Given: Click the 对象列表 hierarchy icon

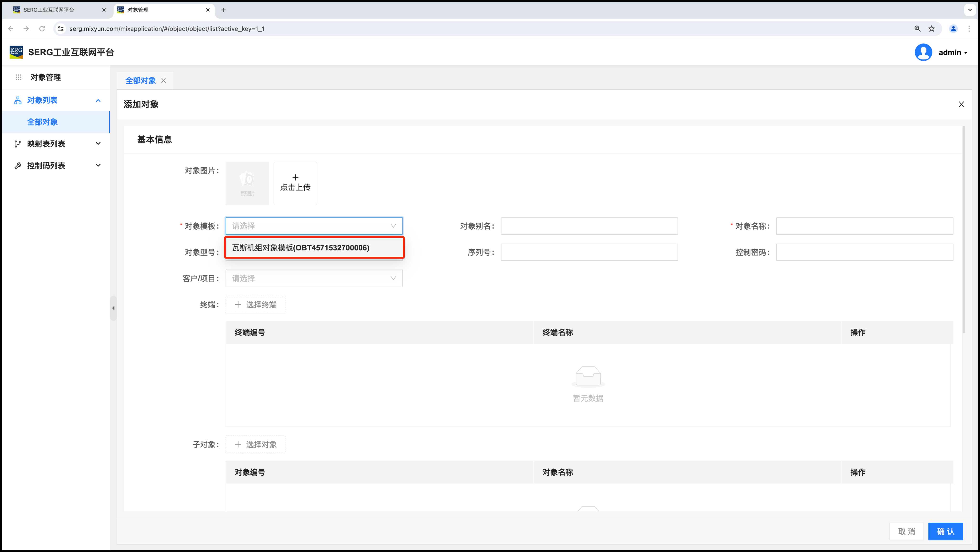Looking at the screenshot, I should 18,100.
